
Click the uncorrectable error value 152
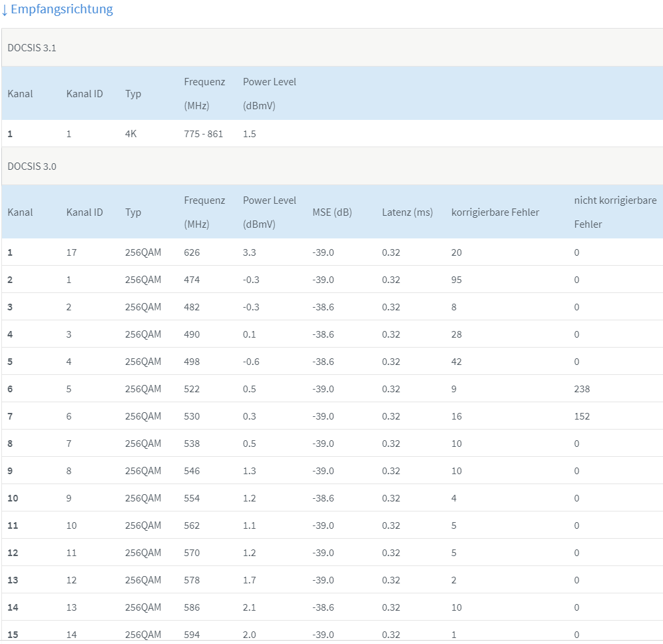[582, 416]
